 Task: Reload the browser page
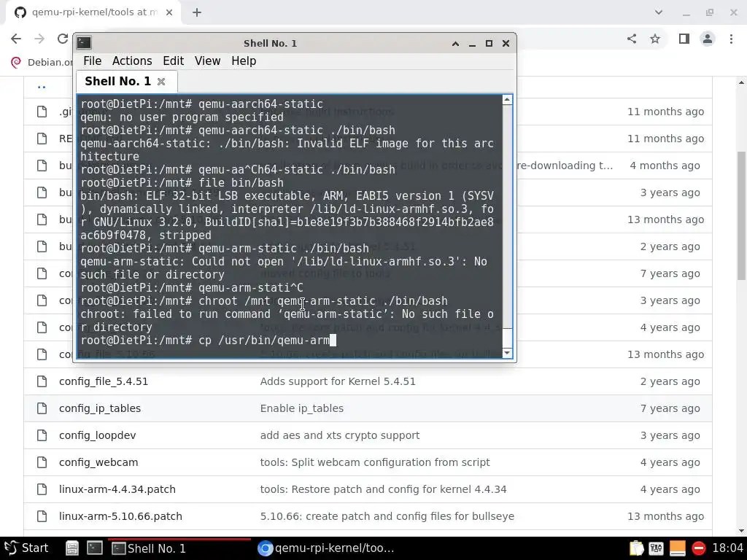(63, 39)
